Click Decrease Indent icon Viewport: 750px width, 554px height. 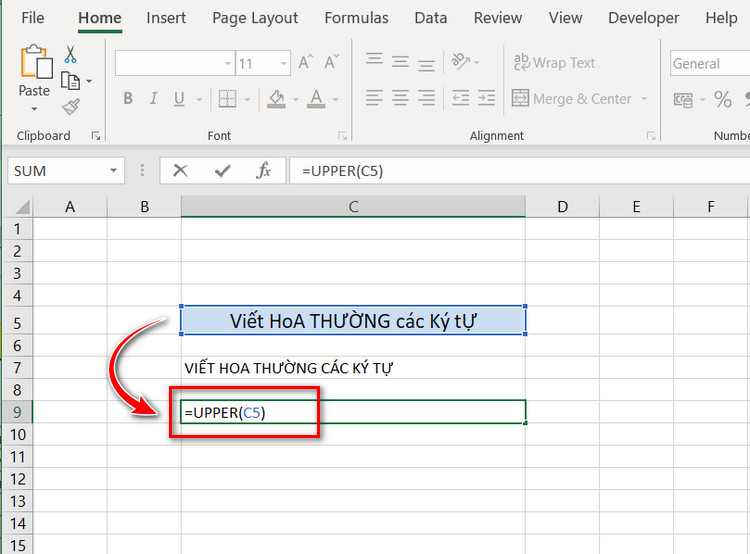[x=460, y=98]
